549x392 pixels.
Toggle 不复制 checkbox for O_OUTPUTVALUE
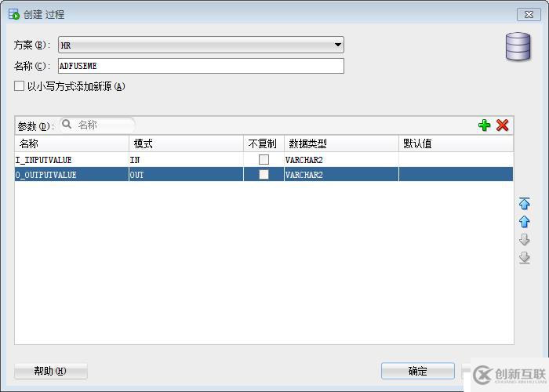[264, 174]
